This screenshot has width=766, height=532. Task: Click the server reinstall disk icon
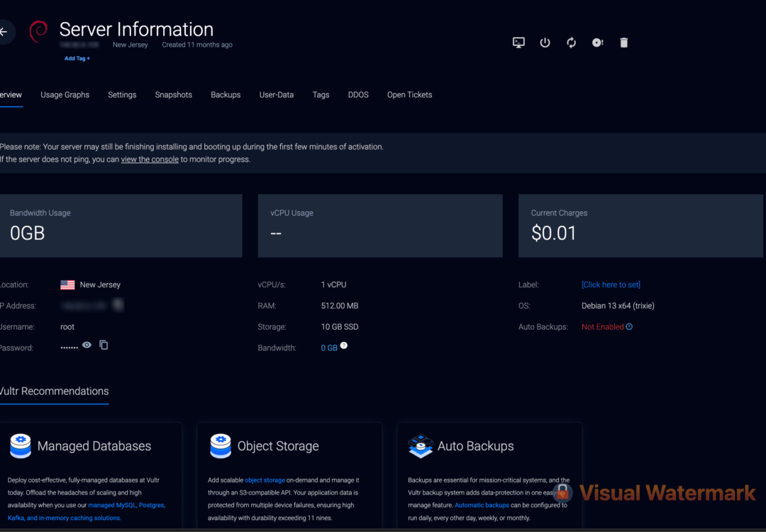click(597, 43)
